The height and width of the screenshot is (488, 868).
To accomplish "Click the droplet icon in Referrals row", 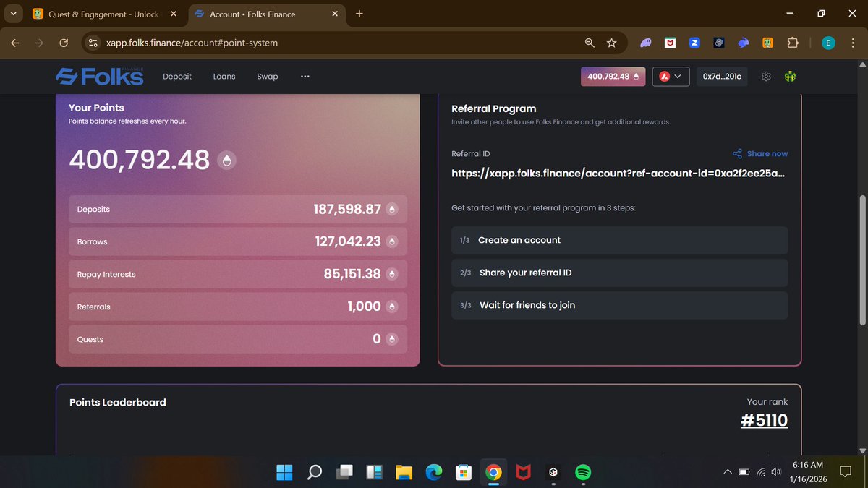I will tap(392, 307).
